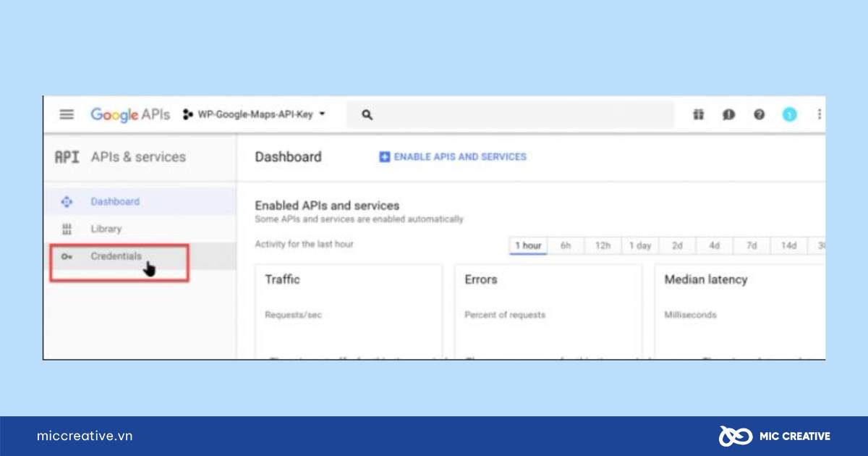
Task: Click the Credentials key icon
Action: [67, 256]
